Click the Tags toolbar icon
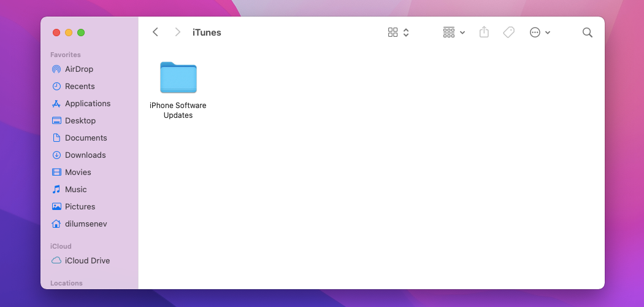The height and width of the screenshot is (307, 644). pyautogui.click(x=509, y=32)
